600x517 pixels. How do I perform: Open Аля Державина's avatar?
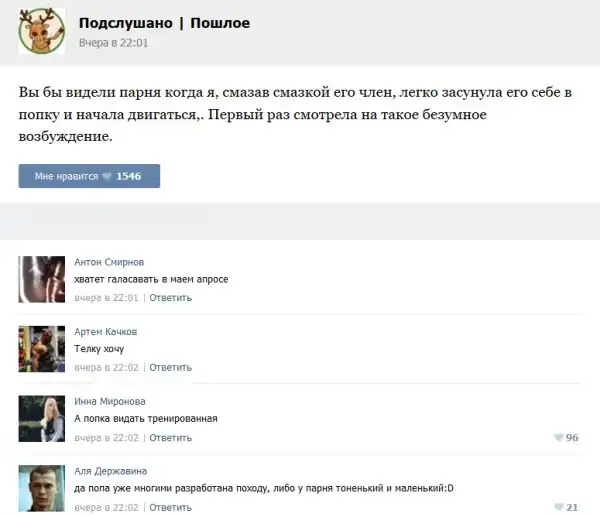42,488
